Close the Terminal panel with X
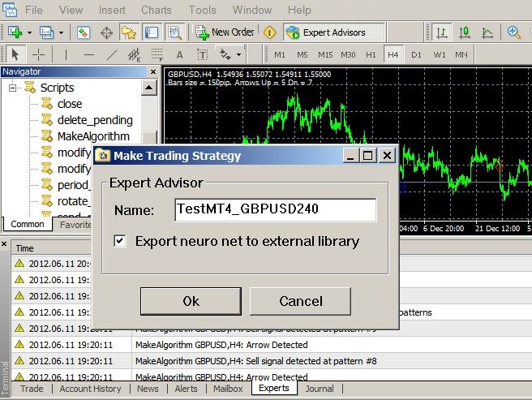The image size is (532, 400). pyautogui.click(x=4, y=243)
